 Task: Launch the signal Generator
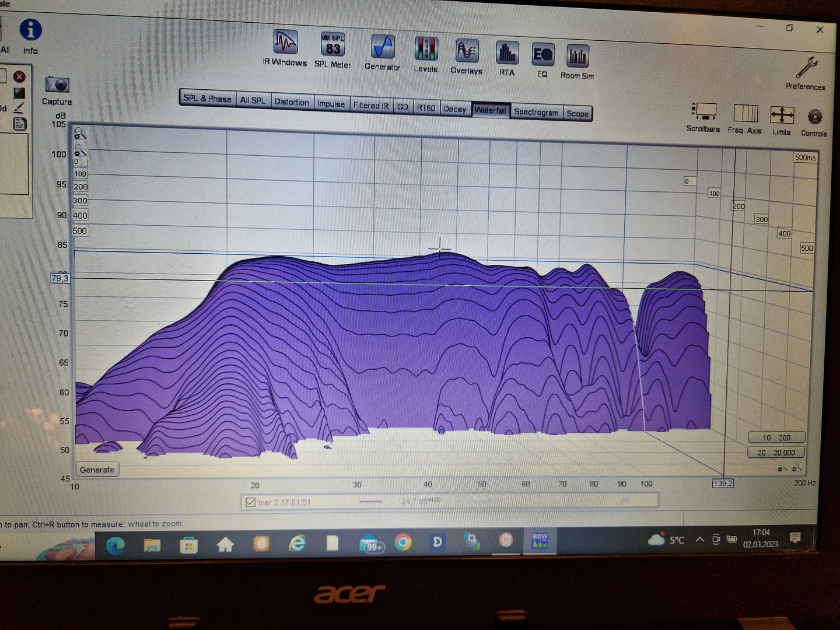click(x=383, y=52)
